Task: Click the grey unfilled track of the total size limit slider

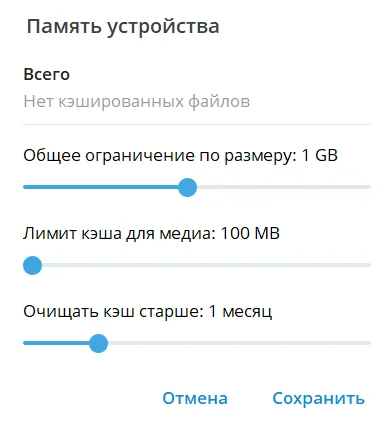Action: (284, 187)
